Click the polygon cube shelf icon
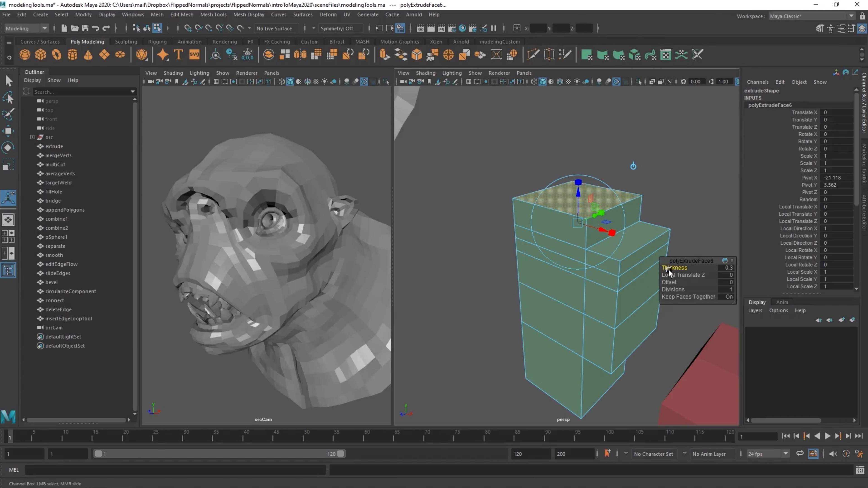This screenshot has width=868, height=488. coord(40,55)
